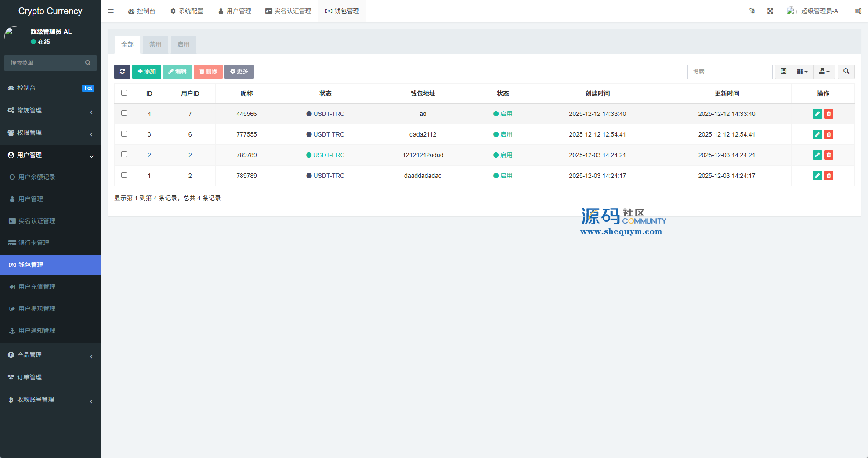Open 用户提现管理 in sidebar
Screen dimensions: 868x458
(37, 309)
